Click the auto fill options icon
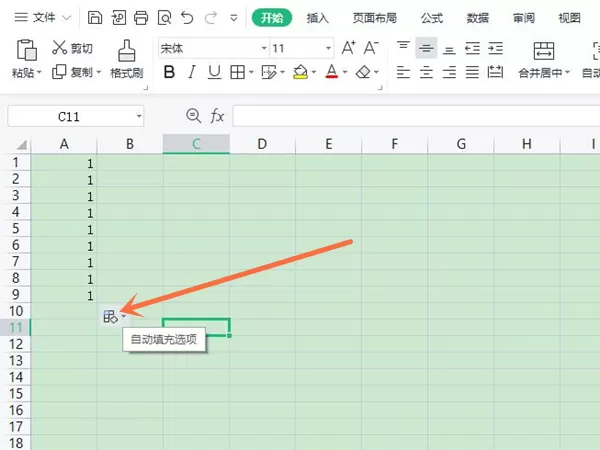 click(x=111, y=316)
